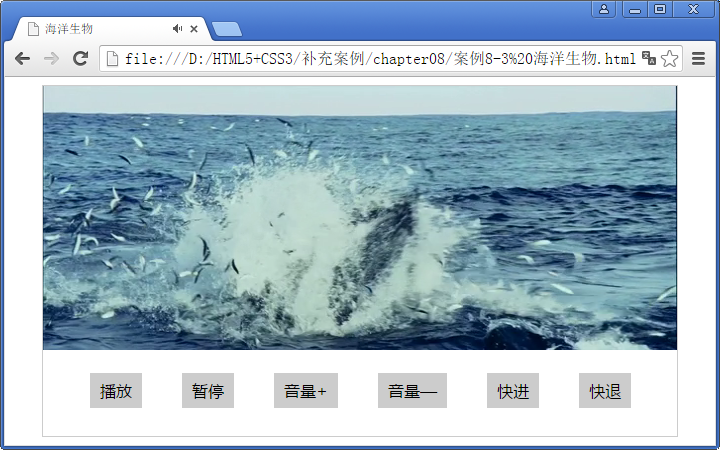Bookmark this page with the star icon
720x450 pixels.
(669, 59)
